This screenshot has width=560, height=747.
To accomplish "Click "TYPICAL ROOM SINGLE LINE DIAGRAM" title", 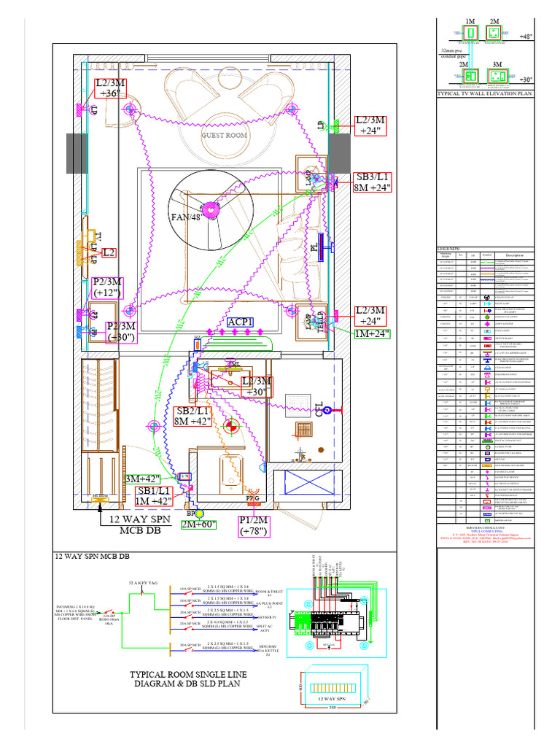I will tap(188, 679).
